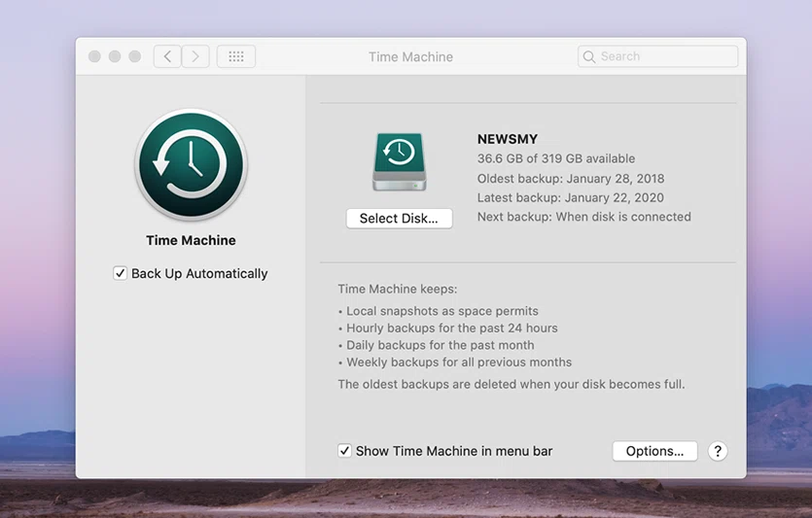Click the Time Machine label under the clock icon

(191, 240)
